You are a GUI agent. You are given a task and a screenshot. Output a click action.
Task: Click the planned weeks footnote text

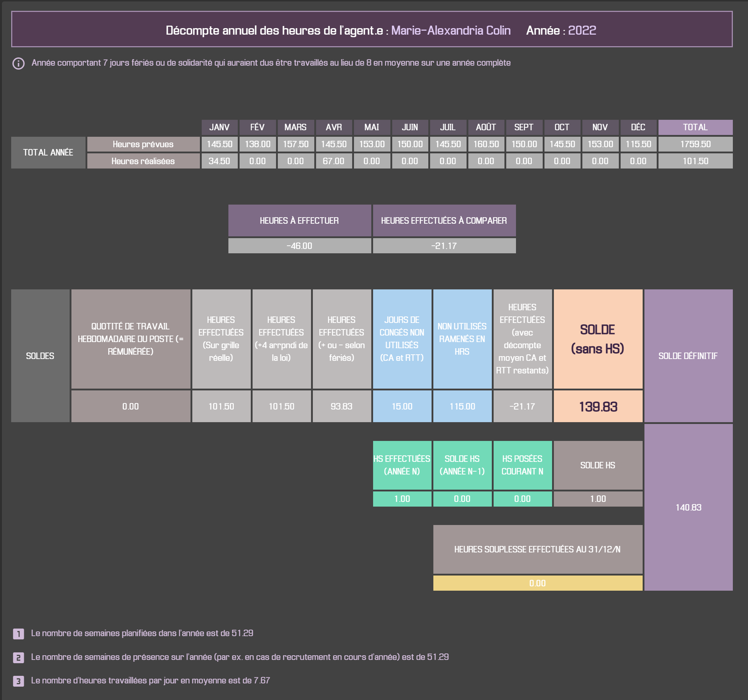point(142,633)
